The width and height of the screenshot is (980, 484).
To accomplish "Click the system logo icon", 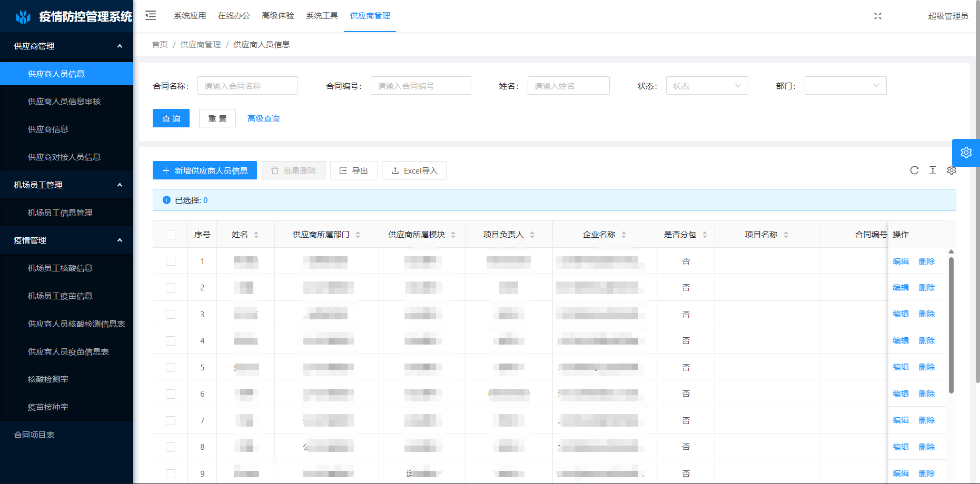I will [x=23, y=17].
